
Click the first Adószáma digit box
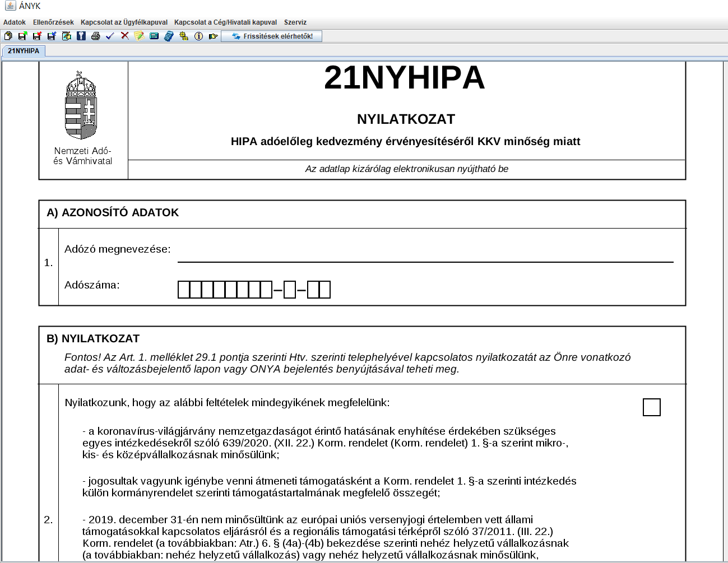[184, 290]
